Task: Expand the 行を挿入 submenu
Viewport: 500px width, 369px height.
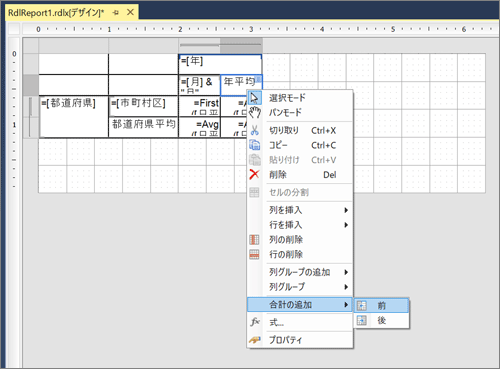Action: point(300,225)
